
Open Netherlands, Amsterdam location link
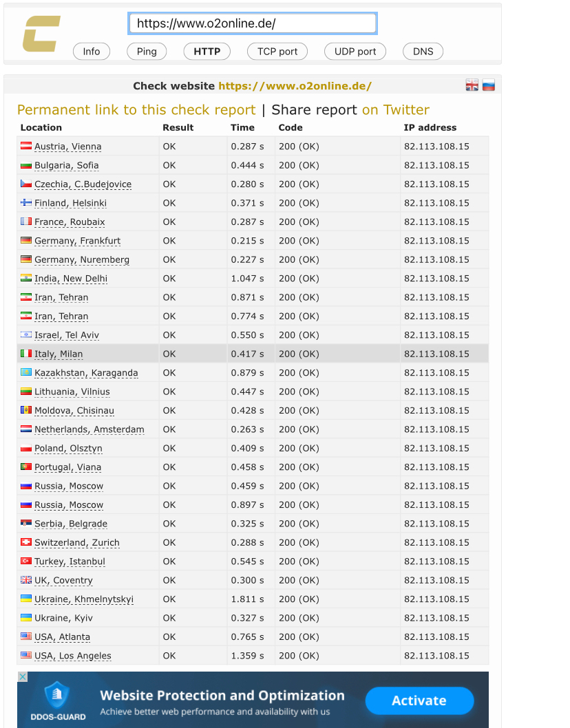click(89, 430)
